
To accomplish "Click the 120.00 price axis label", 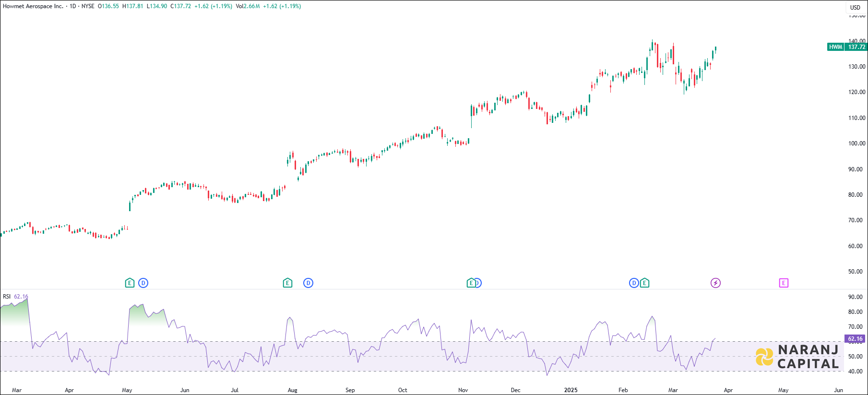I will 857,92.
